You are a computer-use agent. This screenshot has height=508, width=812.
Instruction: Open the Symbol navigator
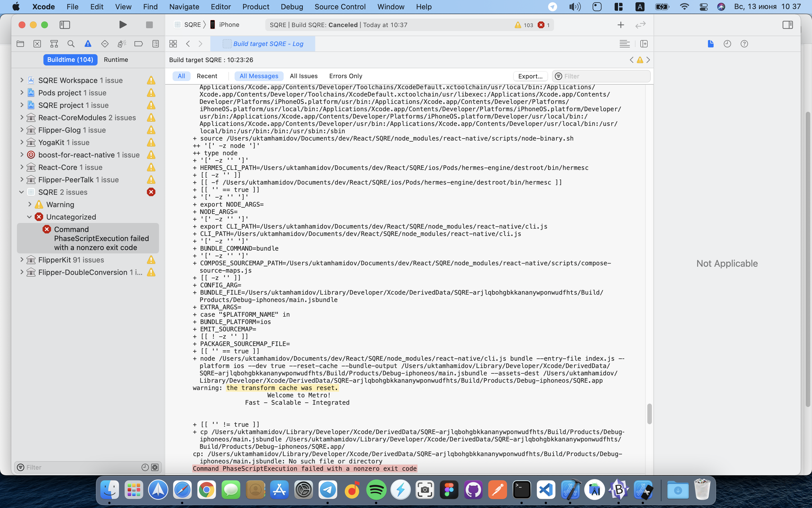(x=54, y=44)
